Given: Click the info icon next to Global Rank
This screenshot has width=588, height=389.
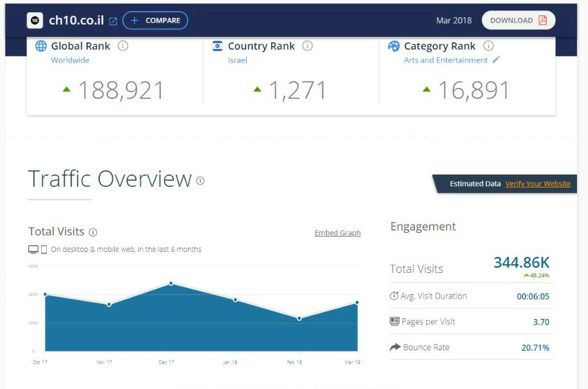Looking at the screenshot, I should click(x=123, y=46).
